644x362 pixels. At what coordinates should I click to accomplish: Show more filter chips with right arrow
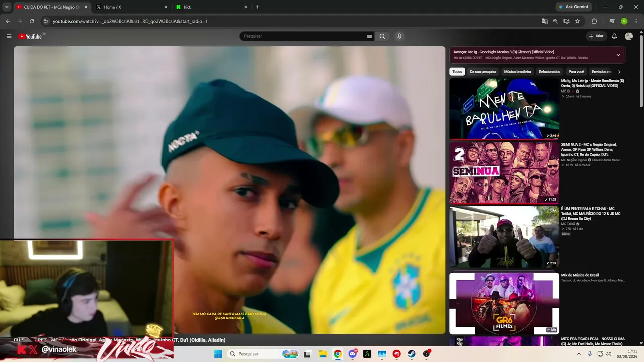619,72
